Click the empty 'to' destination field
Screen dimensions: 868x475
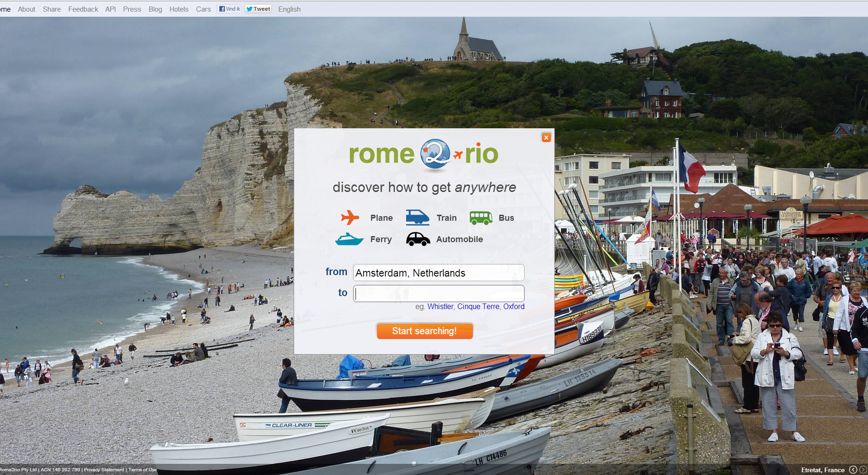click(439, 294)
